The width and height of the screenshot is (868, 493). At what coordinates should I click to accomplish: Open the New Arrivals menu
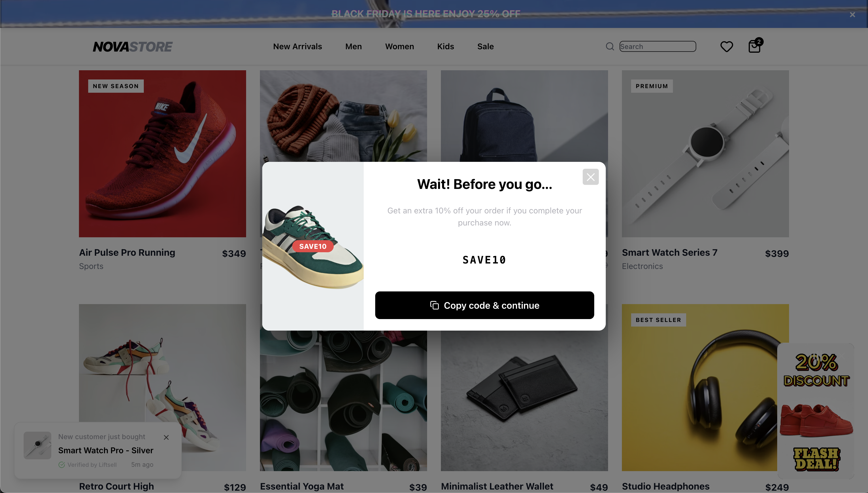coord(297,46)
